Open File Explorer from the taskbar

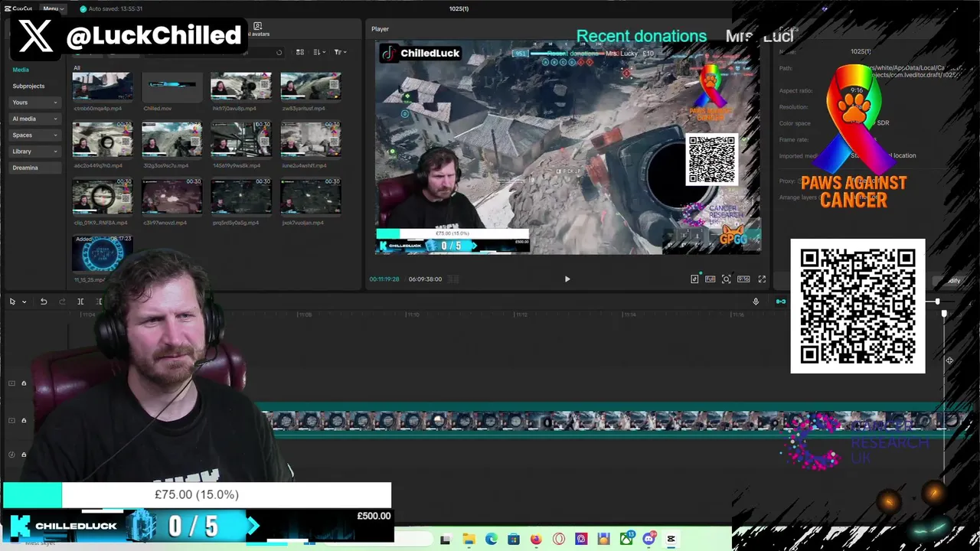469,540
